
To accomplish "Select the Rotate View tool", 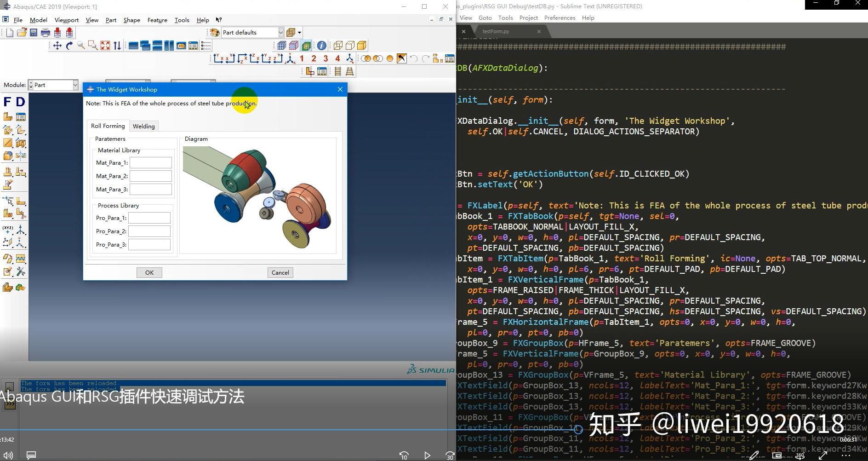I will coord(69,46).
